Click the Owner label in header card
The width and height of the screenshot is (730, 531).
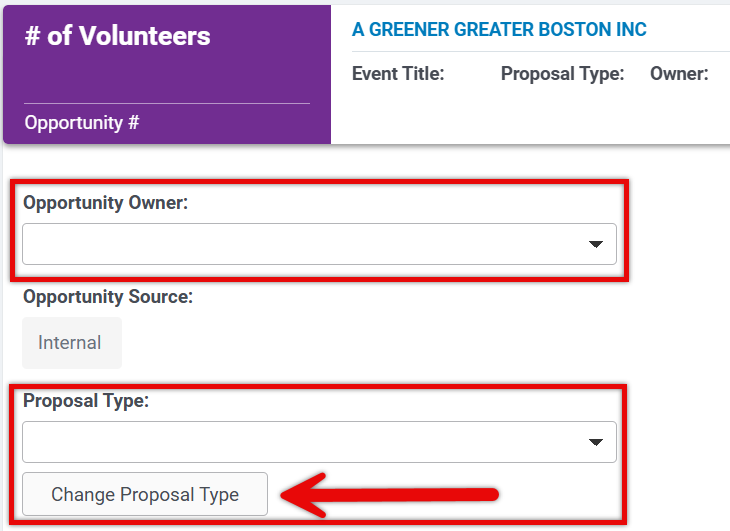[x=679, y=74]
